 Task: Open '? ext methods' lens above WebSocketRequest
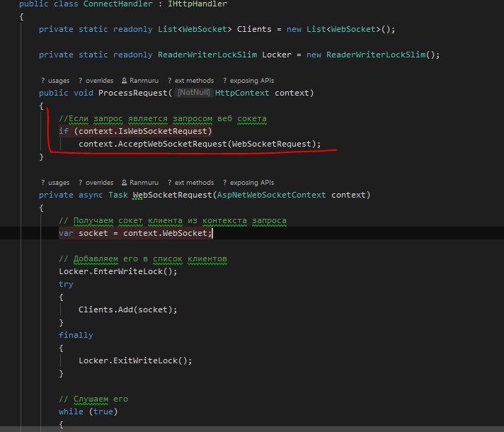[190, 183]
